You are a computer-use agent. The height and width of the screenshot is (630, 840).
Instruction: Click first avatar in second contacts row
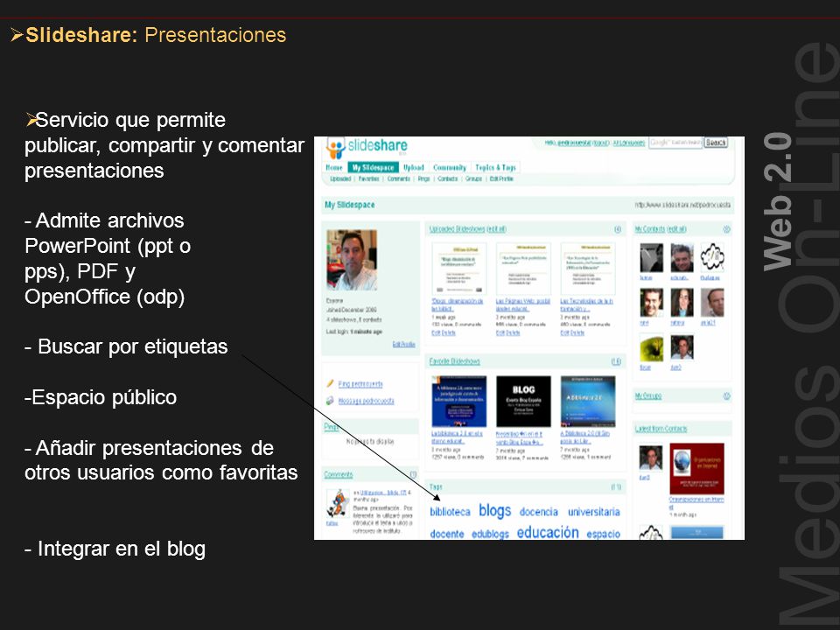(651, 303)
